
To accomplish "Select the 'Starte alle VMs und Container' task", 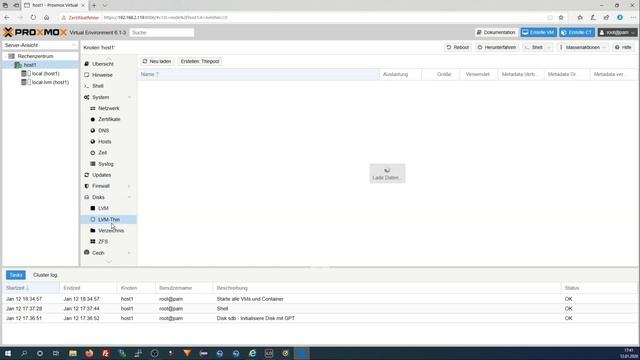I will point(319,299).
